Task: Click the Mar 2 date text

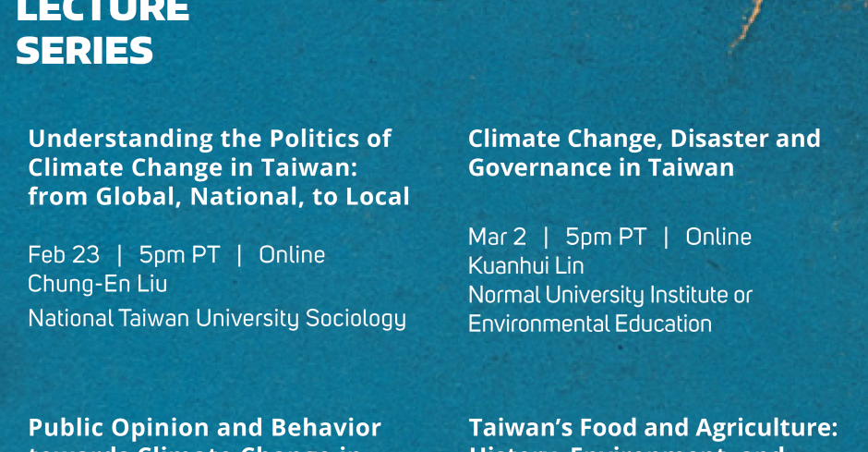Action: [x=497, y=237]
